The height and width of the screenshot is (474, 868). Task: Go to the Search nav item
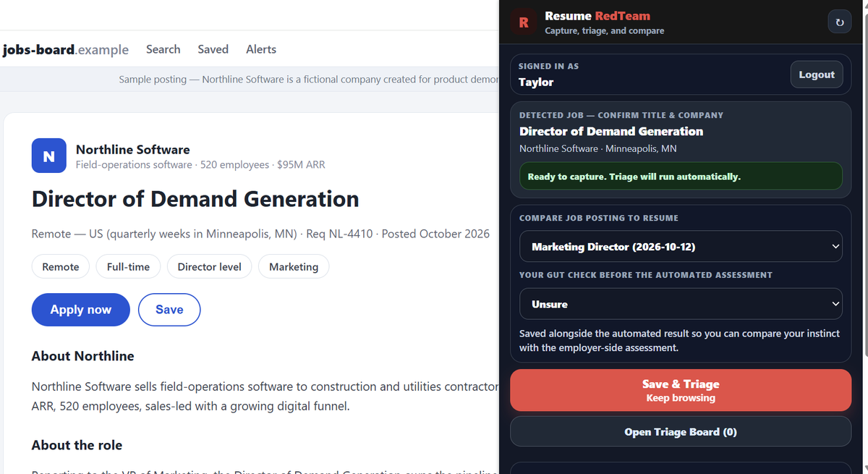163,49
